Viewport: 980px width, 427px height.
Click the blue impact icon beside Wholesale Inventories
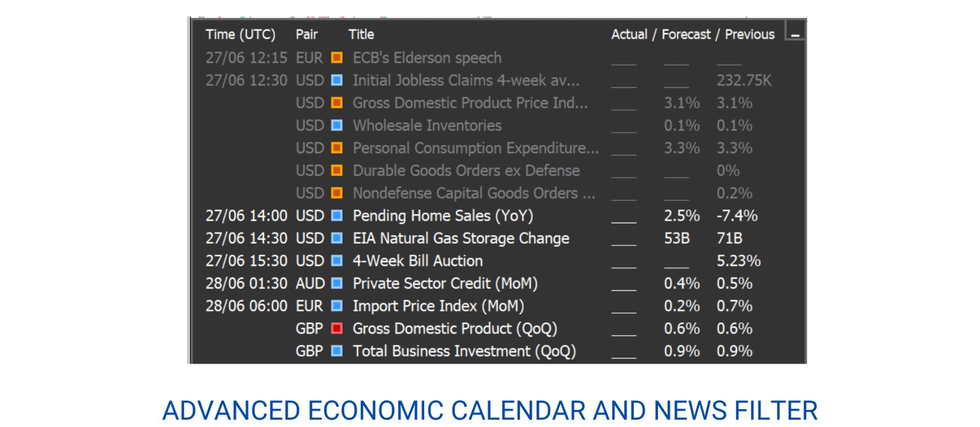tap(337, 125)
